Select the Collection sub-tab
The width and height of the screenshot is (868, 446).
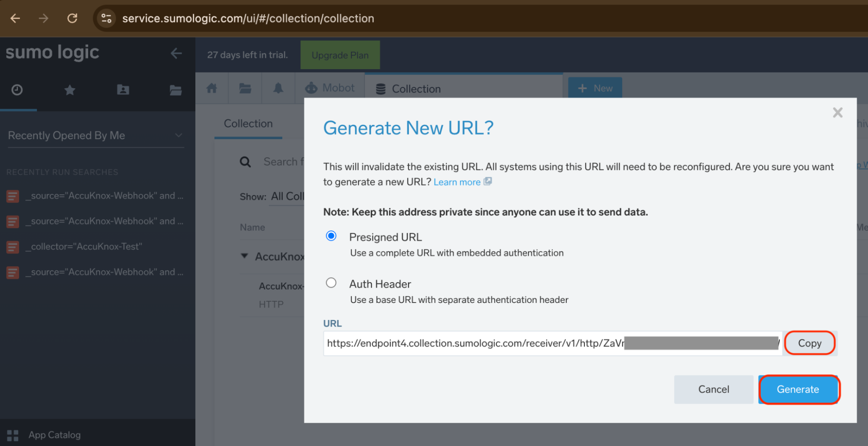coord(248,124)
